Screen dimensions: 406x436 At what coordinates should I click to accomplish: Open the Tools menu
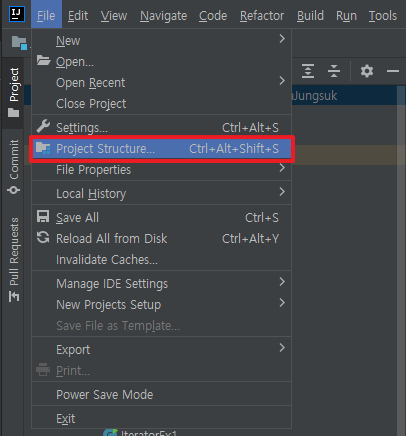point(383,16)
